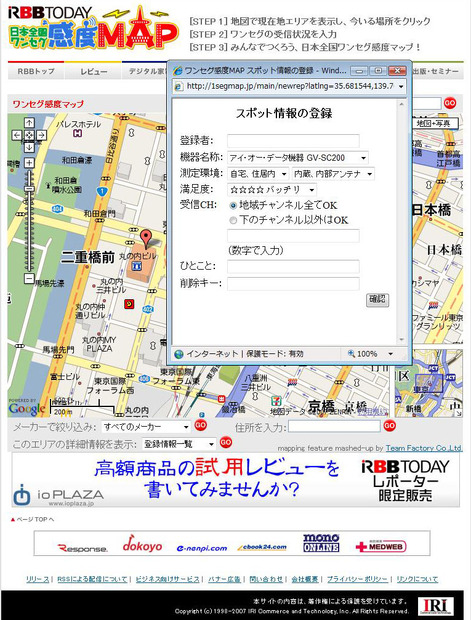Open the 満足度 satisfaction dropdown

coord(272,190)
